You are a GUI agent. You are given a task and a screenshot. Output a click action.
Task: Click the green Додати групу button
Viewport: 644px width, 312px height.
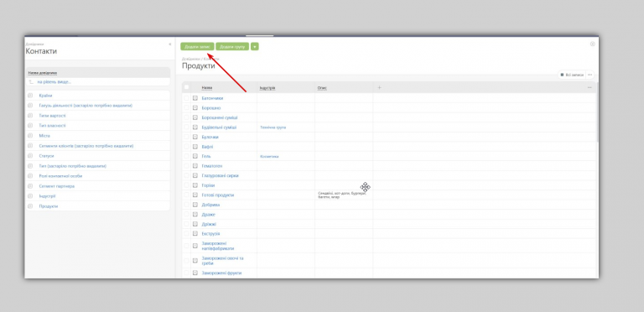[x=232, y=47]
